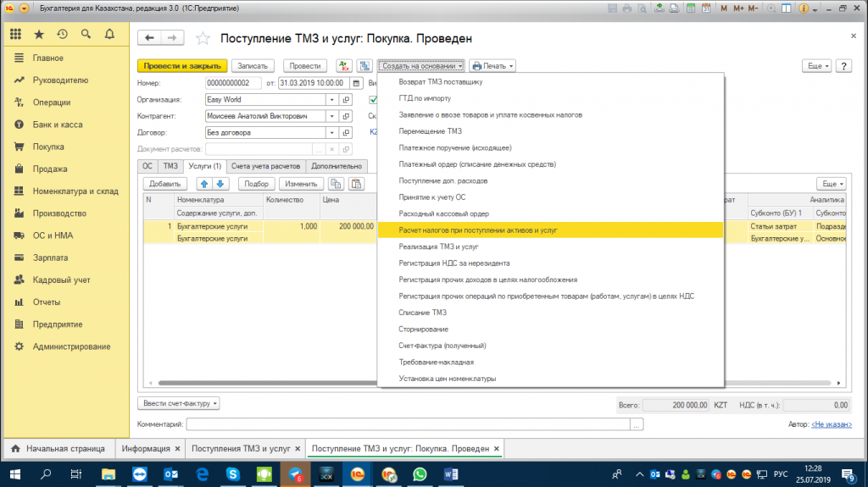868x487 pixels.
Task: Paste rows icon in table toolbar
Action: tap(357, 184)
